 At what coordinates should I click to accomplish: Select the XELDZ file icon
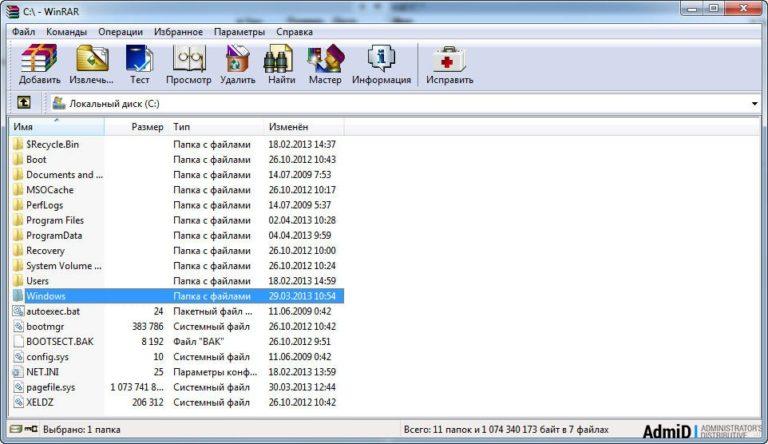pyautogui.click(x=18, y=402)
